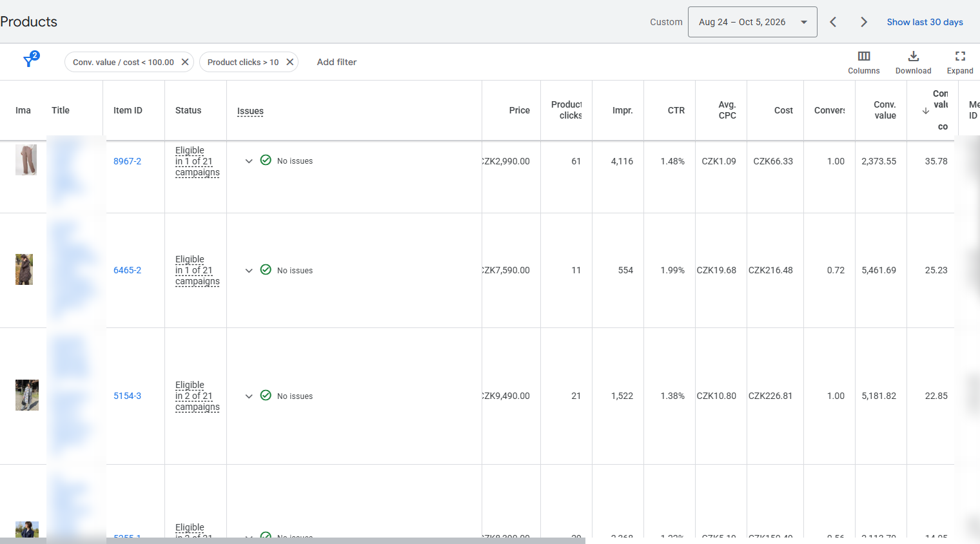The image size is (980, 544).
Task: Go to the previous date range
Action: click(833, 22)
